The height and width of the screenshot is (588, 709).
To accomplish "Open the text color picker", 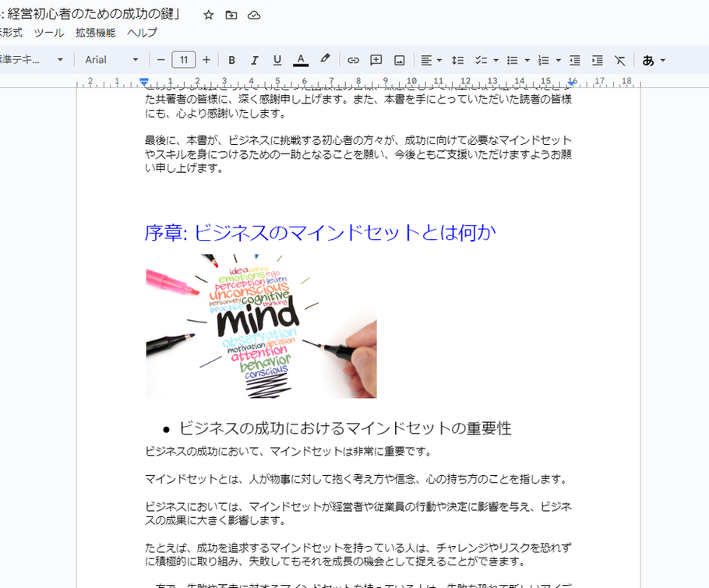I will point(301,60).
